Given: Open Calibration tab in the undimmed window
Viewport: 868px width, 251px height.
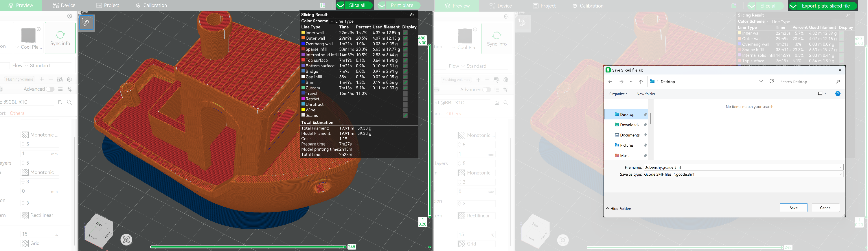Looking at the screenshot, I should pyautogui.click(x=152, y=6).
